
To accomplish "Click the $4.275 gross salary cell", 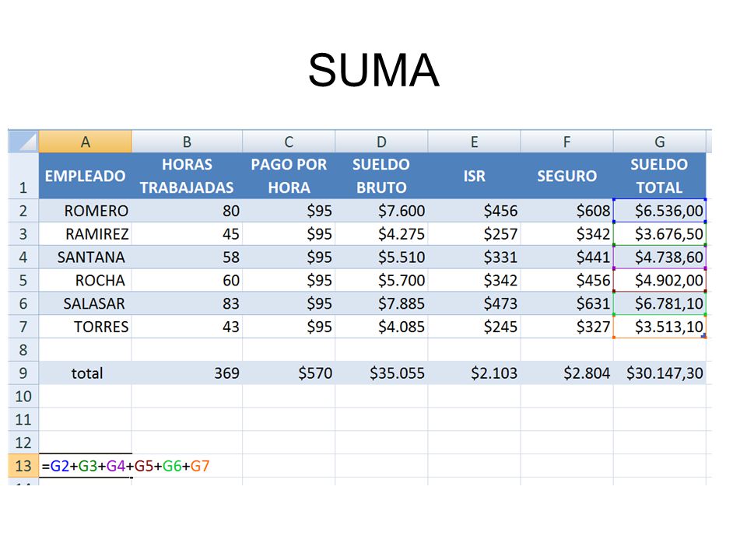I will [381, 234].
